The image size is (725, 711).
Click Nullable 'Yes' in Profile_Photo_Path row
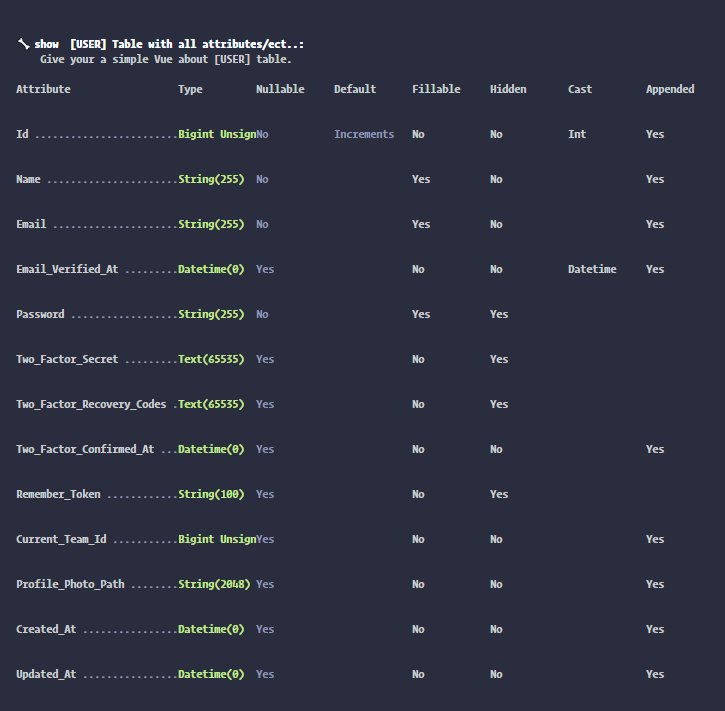point(265,584)
